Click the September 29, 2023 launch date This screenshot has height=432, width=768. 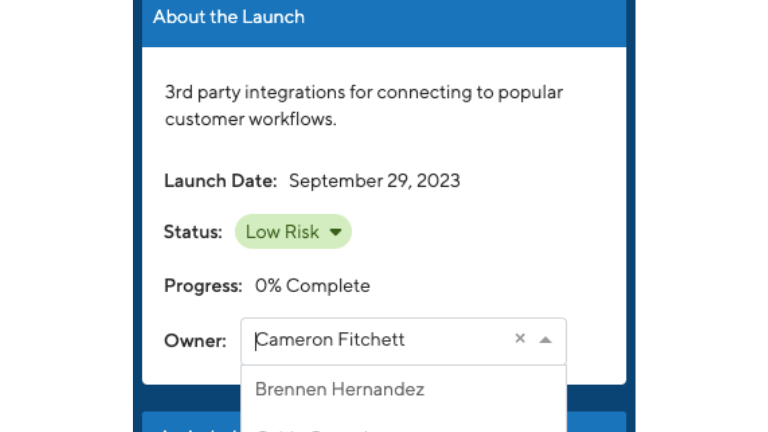[374, 181]
